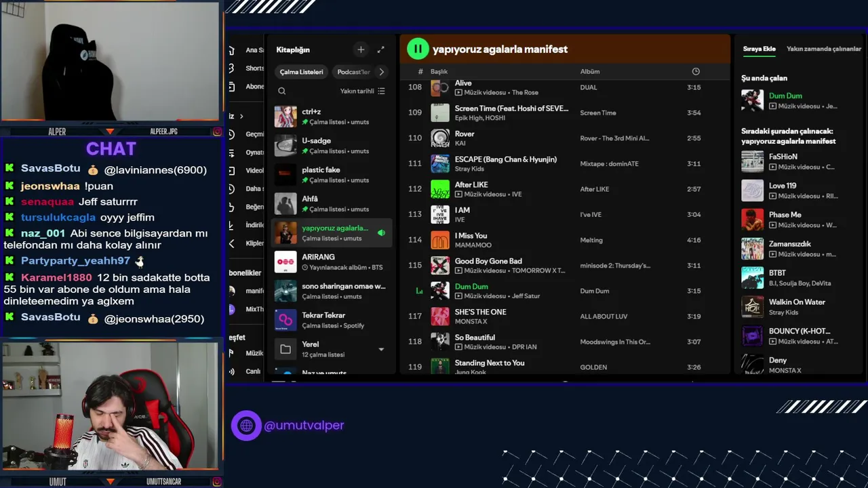Open Ahfâ playlist
This screenshot has height=488, width=868.
(x=330, y=204)
